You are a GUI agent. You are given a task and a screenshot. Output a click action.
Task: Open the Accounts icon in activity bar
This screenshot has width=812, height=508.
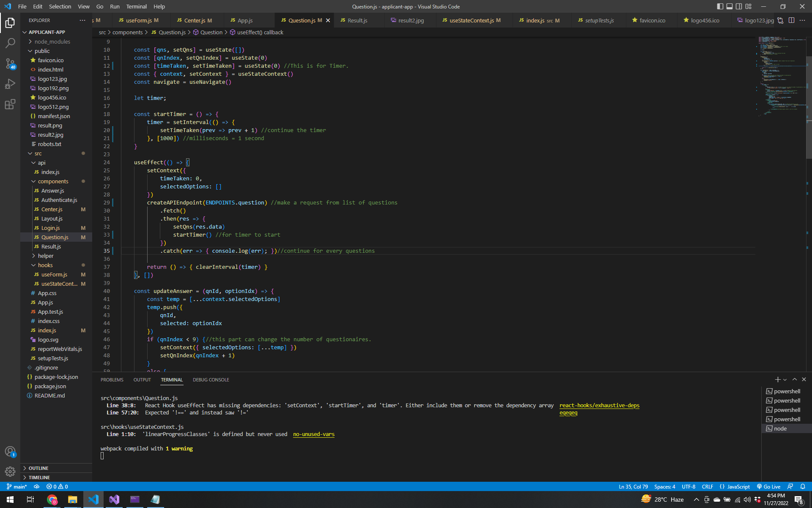[x=10, y=452]
